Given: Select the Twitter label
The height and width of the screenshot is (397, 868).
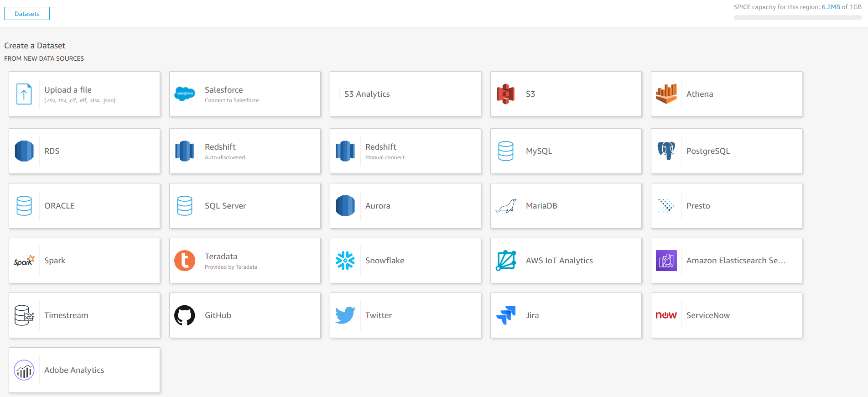Looking at the screenshot, I should 379,315.
